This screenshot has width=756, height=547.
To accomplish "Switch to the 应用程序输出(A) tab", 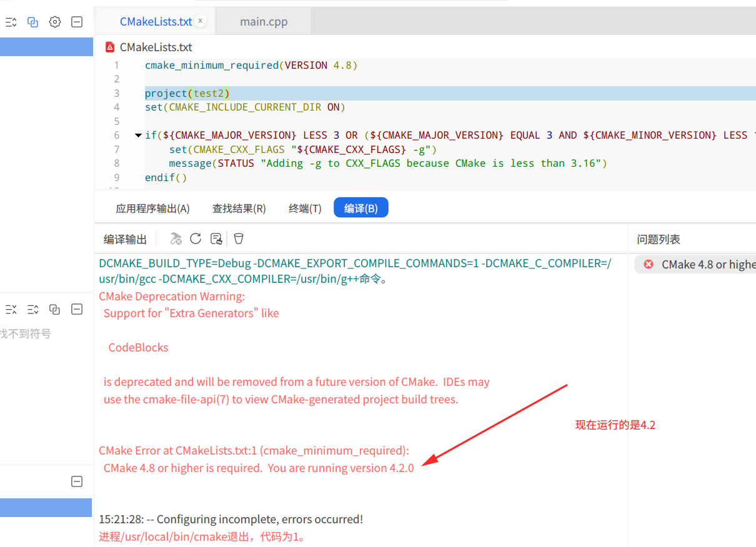I will coord(153,209).
